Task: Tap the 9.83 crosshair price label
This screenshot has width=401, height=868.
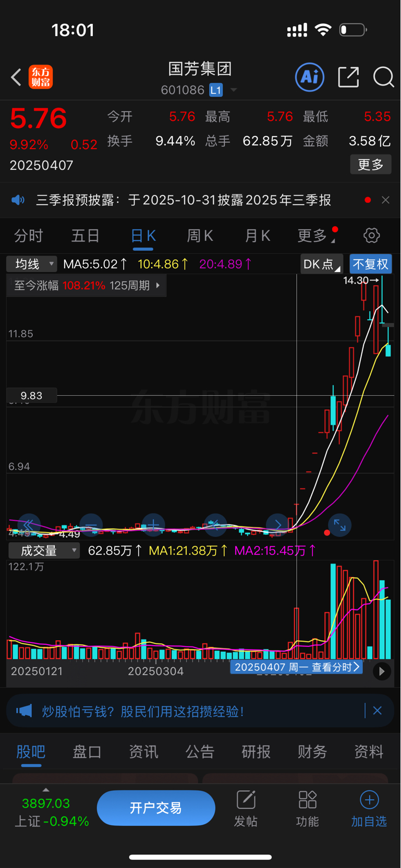Action: [32, 396]
